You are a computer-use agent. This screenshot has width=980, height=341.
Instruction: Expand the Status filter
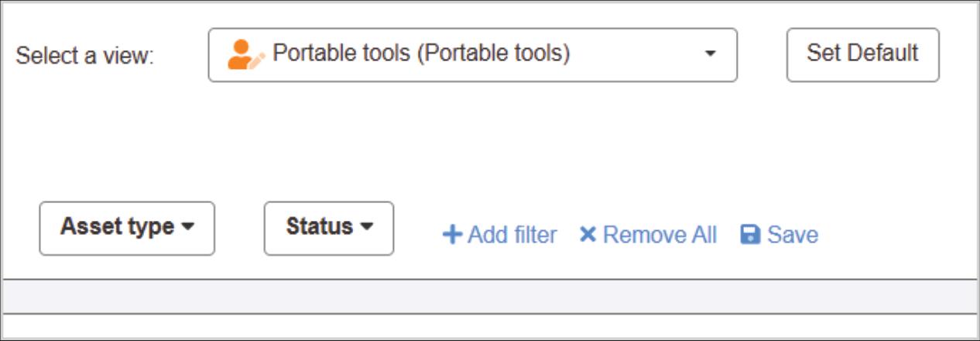pos(328,228)
